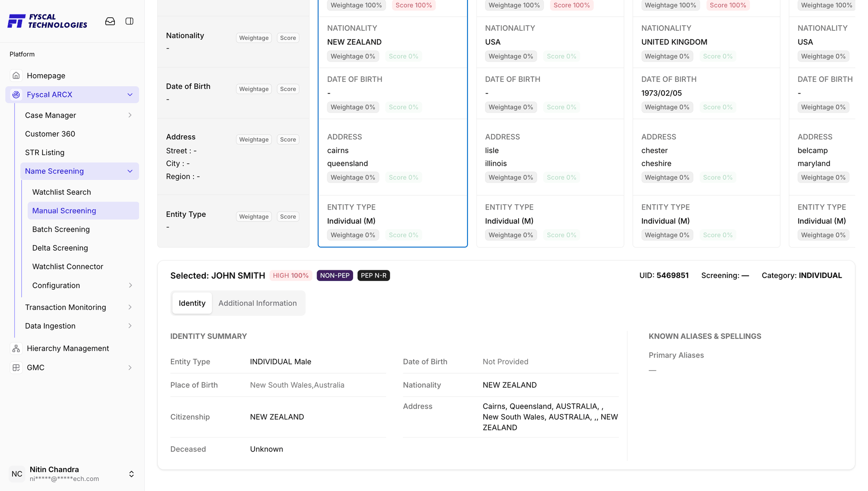Select the NEW ZEALAND nationality match card
The image size is (868, 491).
392,123
